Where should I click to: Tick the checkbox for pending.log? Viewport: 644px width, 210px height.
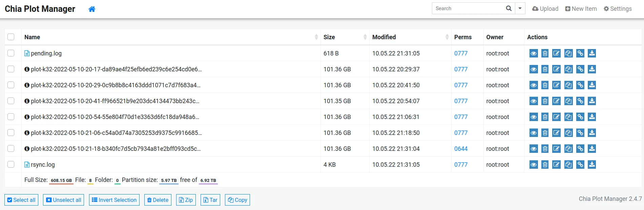click(x=11, y=53)
